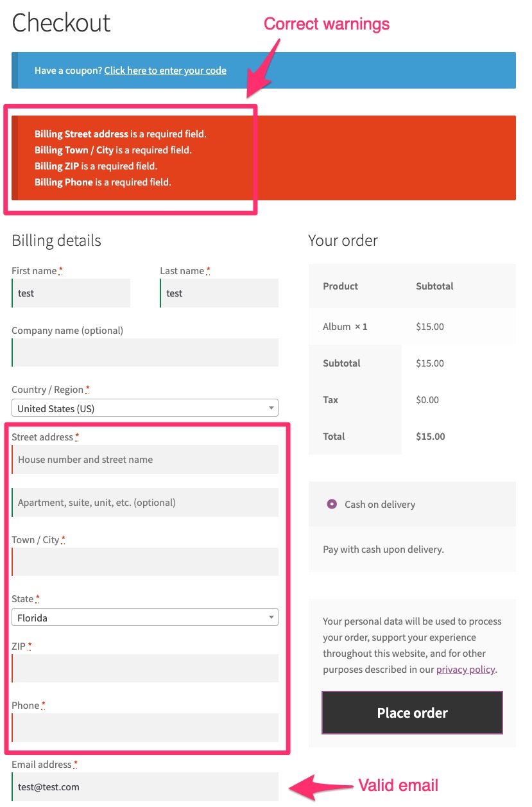The width and height of the screenshot is (532, 807).
Task: Click the empty Phone input
Action: 144,727
